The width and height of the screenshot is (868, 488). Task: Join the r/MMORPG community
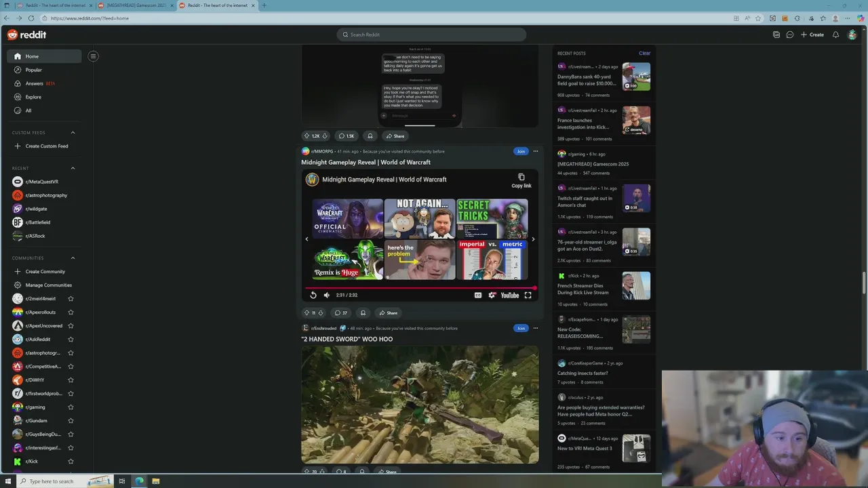(x=521, y=151)
